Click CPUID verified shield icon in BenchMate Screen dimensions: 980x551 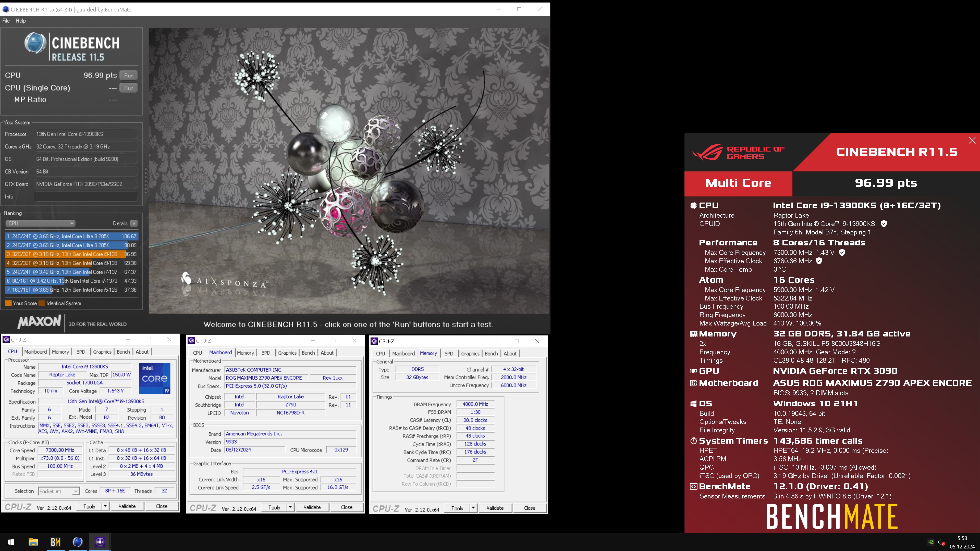pyautogui.click(x=884, y=224)
